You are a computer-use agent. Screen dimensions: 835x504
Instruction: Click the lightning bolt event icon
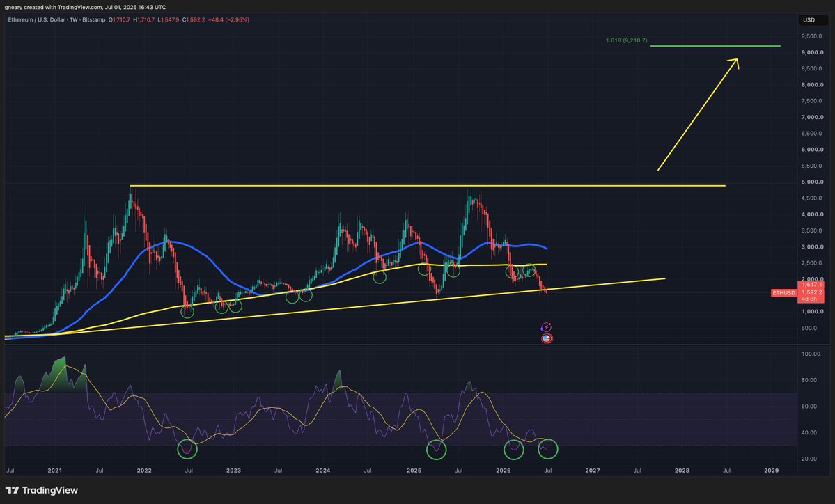pyautogui.click(x=546, y=327)
